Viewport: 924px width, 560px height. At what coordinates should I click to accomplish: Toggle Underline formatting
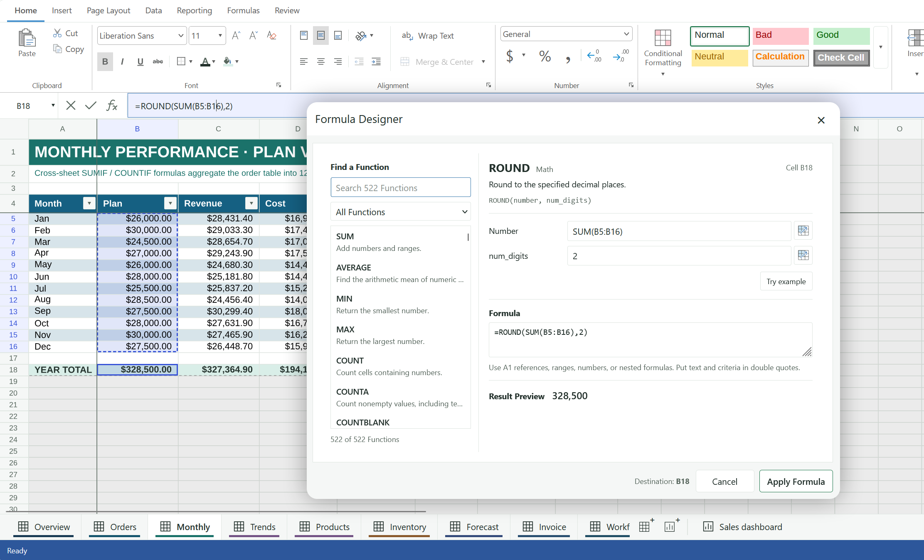[x=140, y=61]
